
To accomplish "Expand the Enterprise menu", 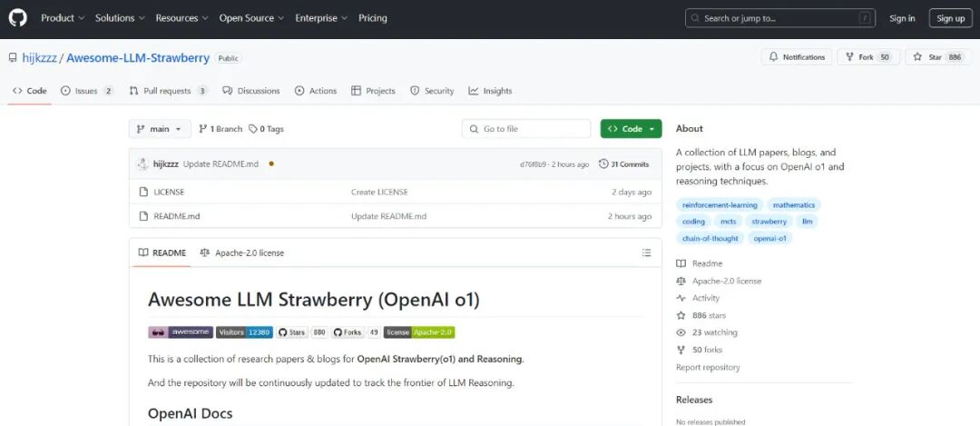I will point(321,18).
